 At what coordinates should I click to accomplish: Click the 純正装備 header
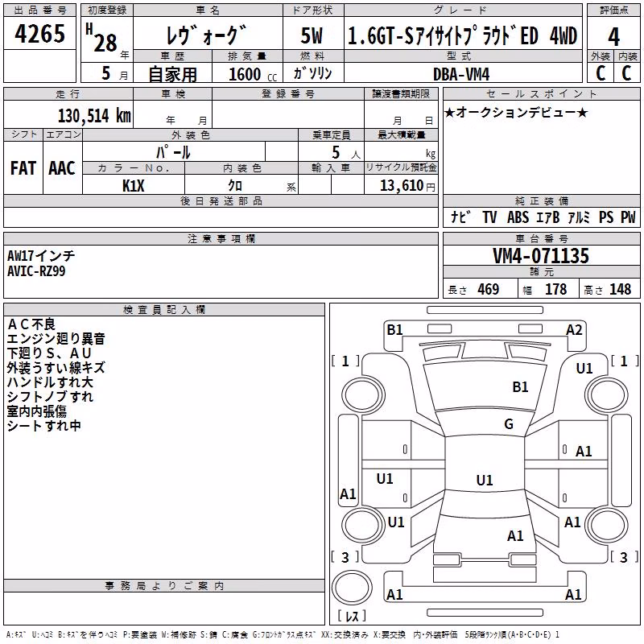541,200
